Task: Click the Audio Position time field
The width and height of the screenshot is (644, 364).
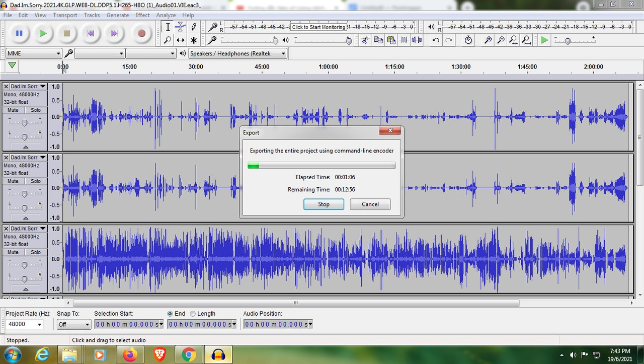Action: point(278,324)
